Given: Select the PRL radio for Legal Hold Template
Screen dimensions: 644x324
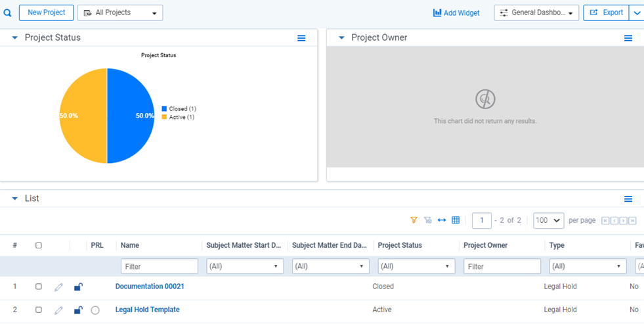Looking at the screenshot, I should 95,310.
